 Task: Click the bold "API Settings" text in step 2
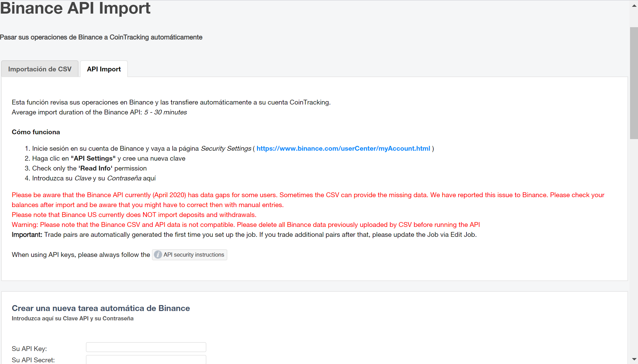pos(93,158)
